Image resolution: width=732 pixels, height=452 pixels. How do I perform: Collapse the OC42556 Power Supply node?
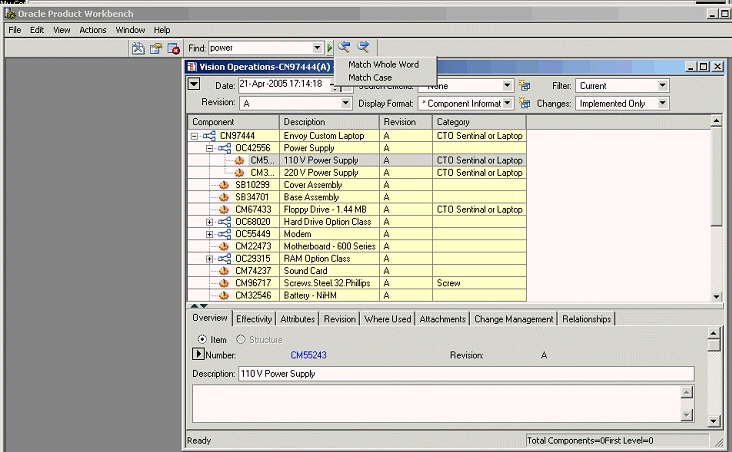tap(210, 148)
